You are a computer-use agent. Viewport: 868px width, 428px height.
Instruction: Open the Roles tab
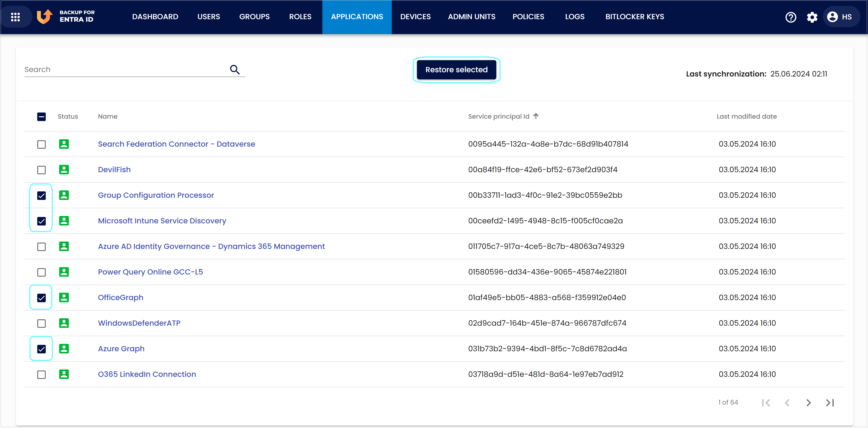300,17
